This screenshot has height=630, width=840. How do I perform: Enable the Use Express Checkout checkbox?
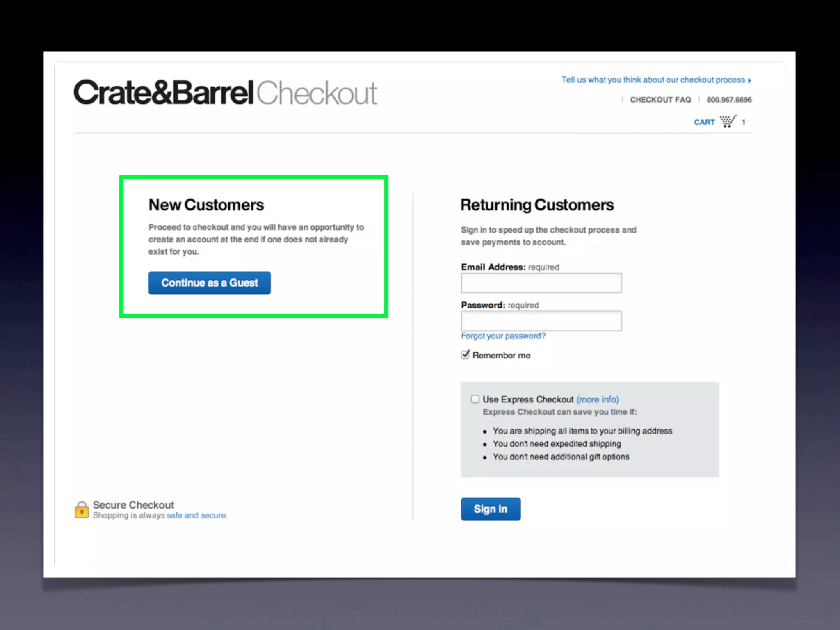point(475,399)
